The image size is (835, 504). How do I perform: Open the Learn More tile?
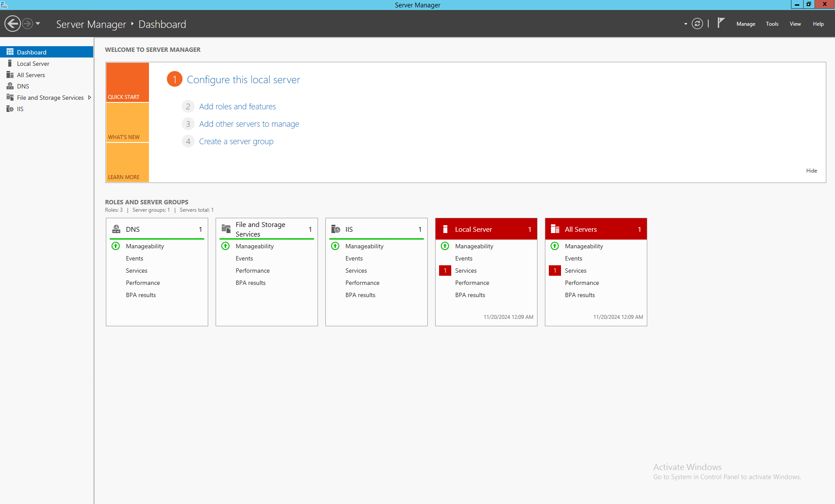128,162
